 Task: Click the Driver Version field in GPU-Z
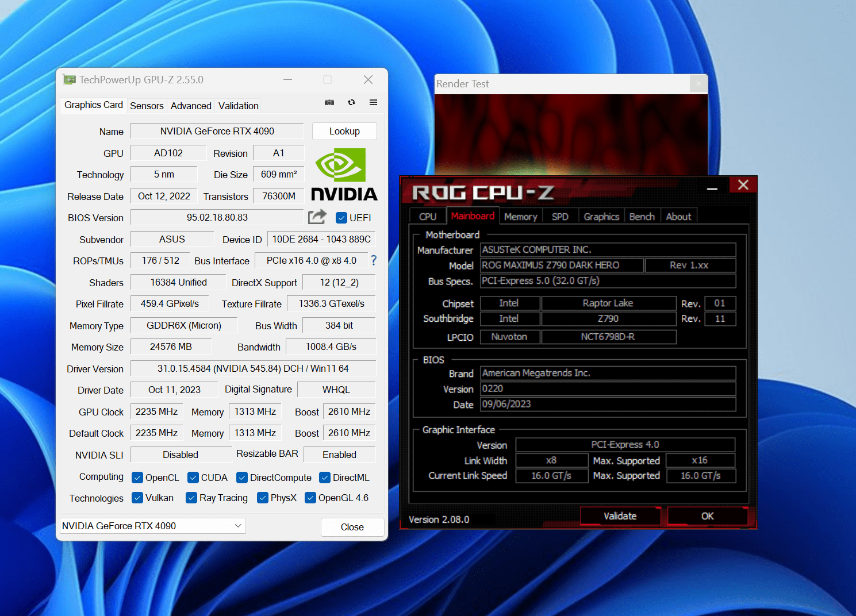pyautogui.click(x=253, y=368)
